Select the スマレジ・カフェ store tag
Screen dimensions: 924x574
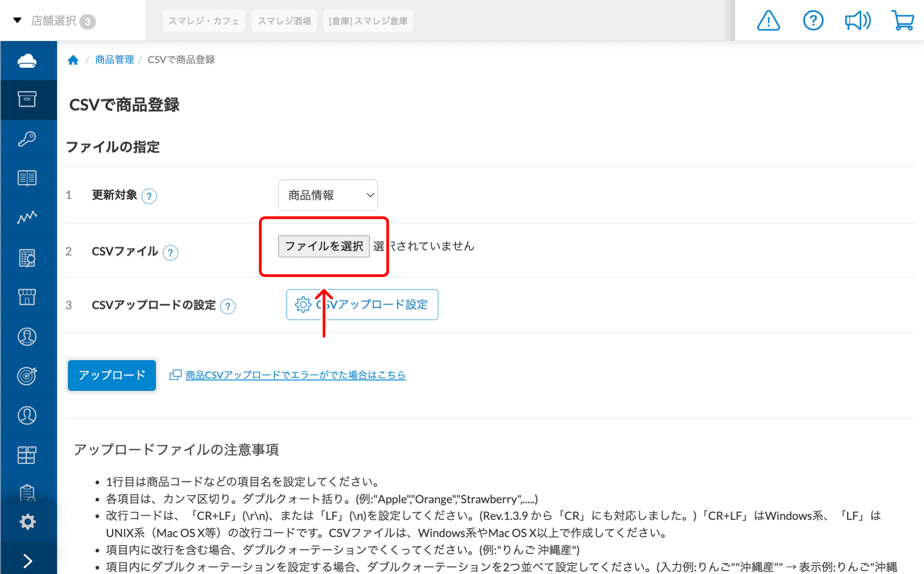(x=204, y=21)
